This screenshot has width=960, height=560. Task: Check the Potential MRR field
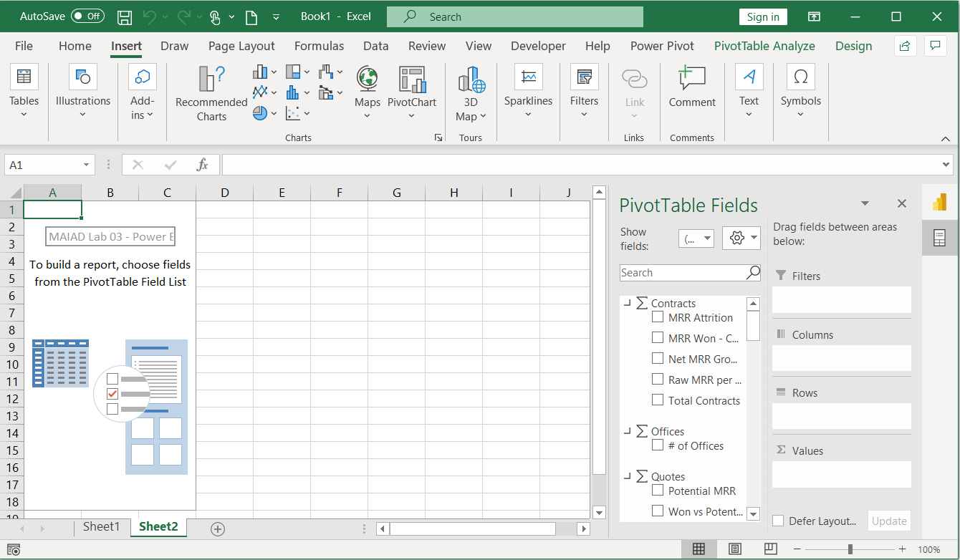coord(658,490)
